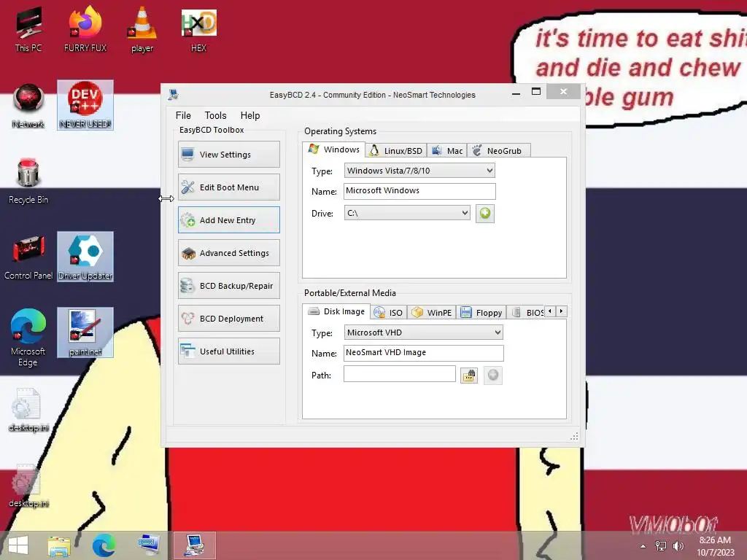This screenshot has height=560, width=747.
Task: Click the EasyBCD title bar app icon
Action: pos(174,95)
